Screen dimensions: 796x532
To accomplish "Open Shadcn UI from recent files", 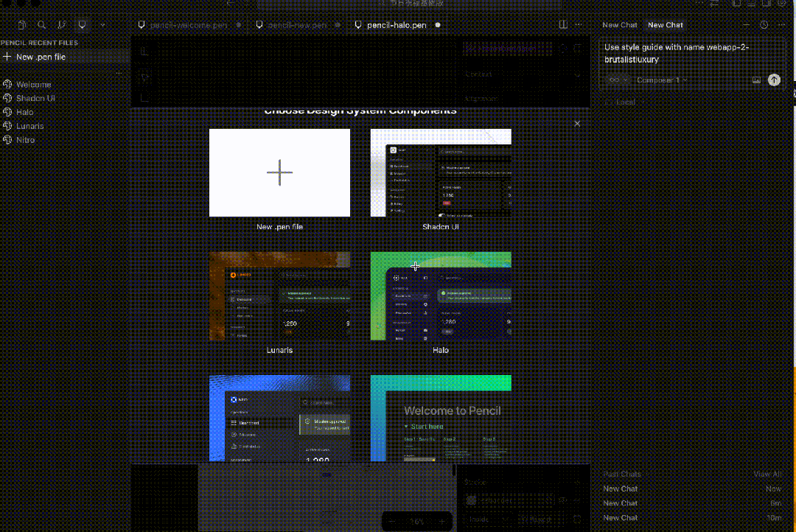I will click(35, 98).
